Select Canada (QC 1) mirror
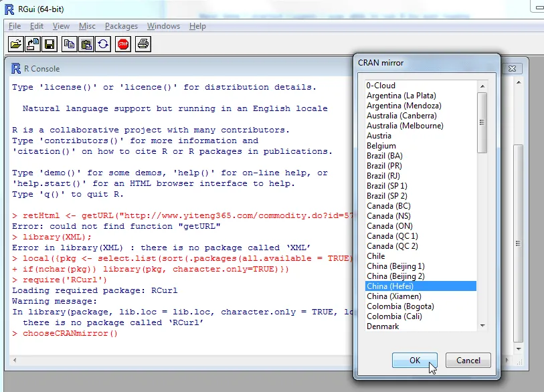 coord(421,236)
